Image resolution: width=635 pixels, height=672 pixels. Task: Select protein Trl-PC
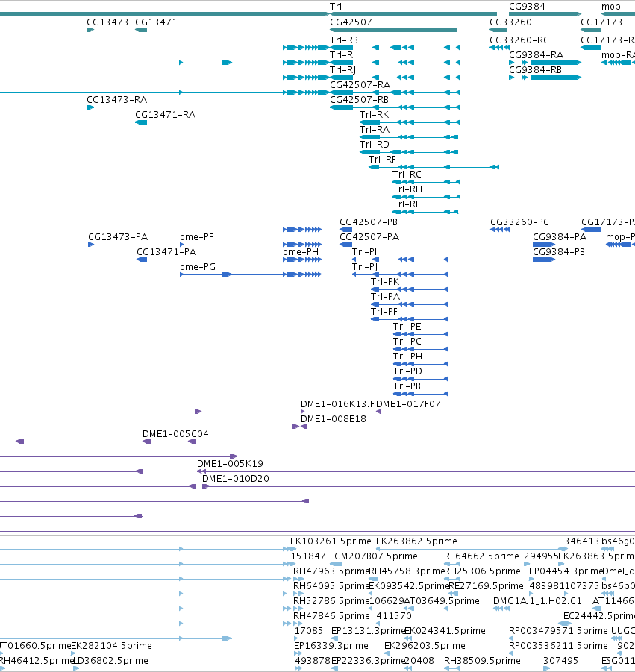[x=407, y=342]
